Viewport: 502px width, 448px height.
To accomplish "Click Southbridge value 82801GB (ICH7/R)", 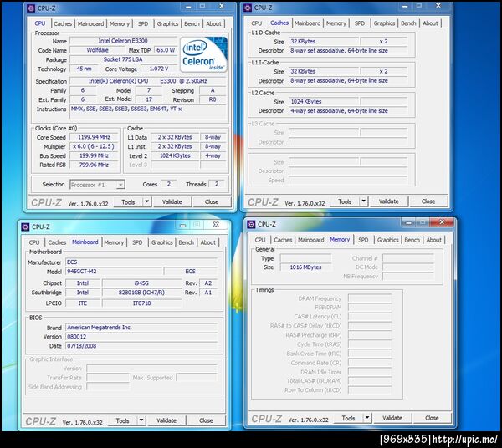I will click(x=142, y=293).
